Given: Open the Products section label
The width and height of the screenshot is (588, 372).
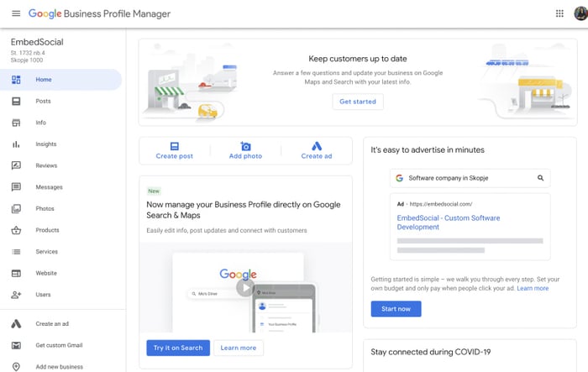Looking at the screenshot, I should tap(47, 230).
